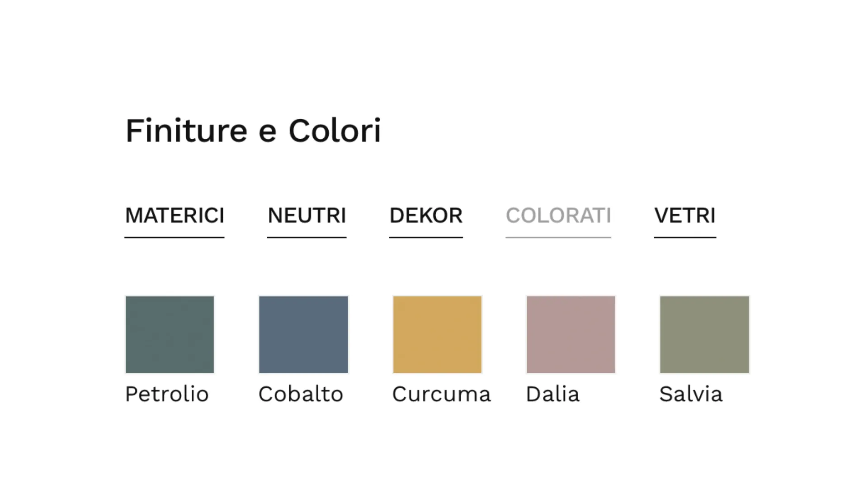Show the VETRI finishes tab

point(685,216)
